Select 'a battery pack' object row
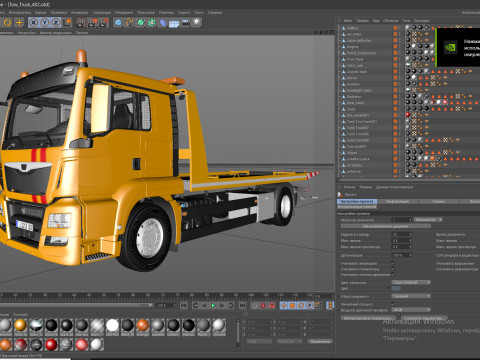 click(x=358, y=159)
